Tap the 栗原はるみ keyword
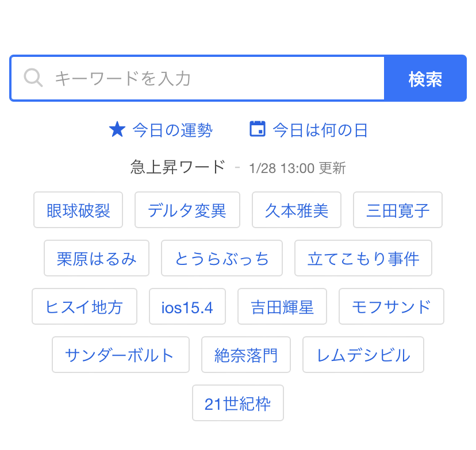Screen dimensions: 476x450 97,259
